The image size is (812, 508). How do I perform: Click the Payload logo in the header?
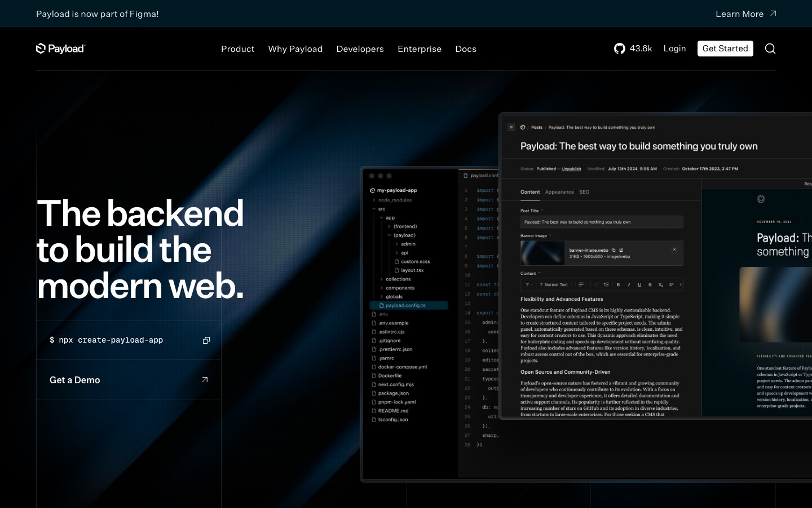pyautogui.click(x=60, y=49)
